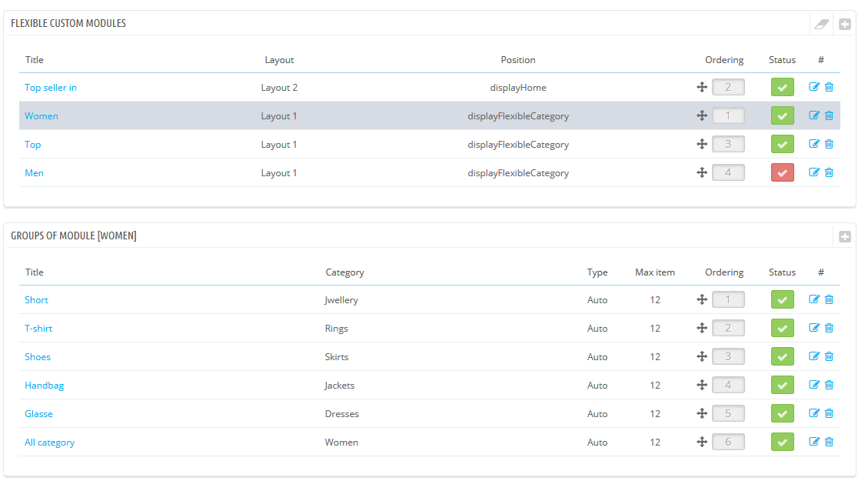Click the move handle of the Women module
Image resolution: width=868 pixels, height=491 pixels.
click(701, 115)
